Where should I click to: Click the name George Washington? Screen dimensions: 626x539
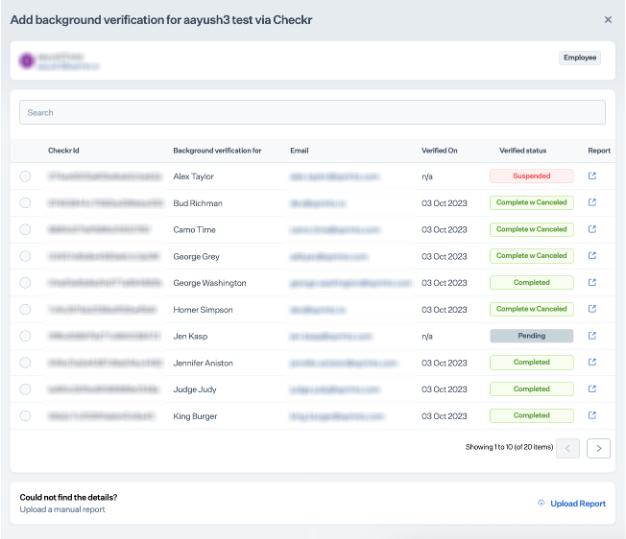(210, 283)
